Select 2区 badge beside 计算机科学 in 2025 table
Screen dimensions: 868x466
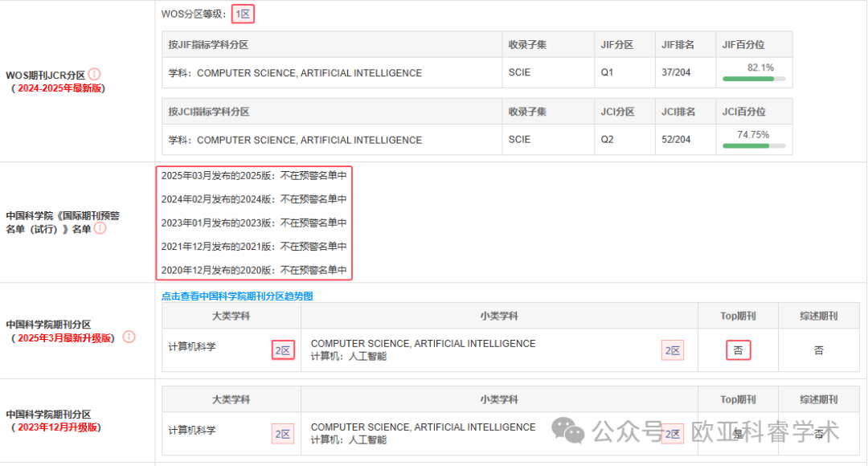[283, 350]
